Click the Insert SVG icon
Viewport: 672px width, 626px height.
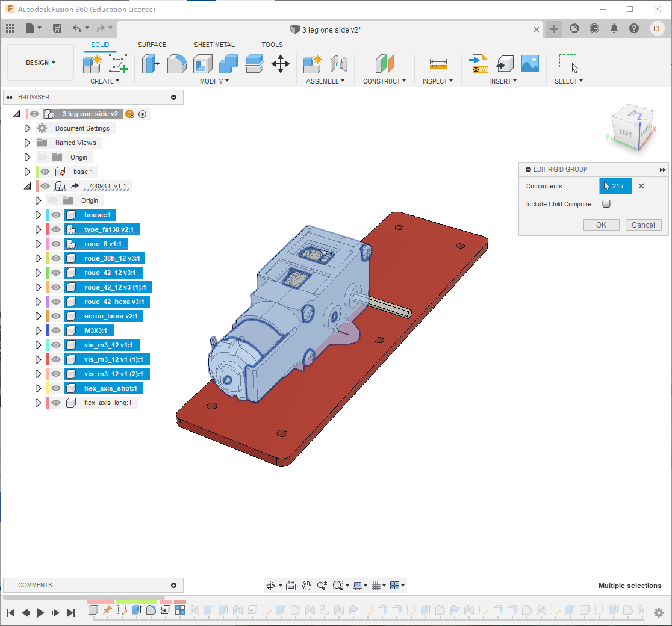[x=479, y=64]
